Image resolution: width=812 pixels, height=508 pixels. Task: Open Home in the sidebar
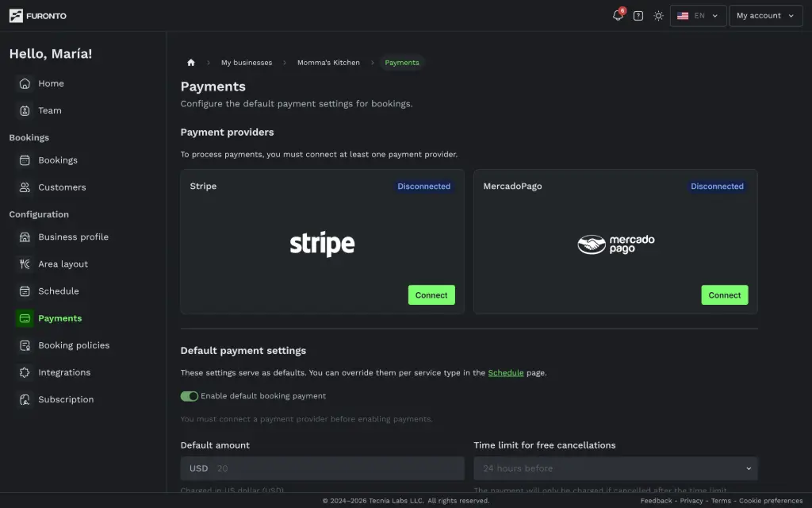click(x=51, y=83)
